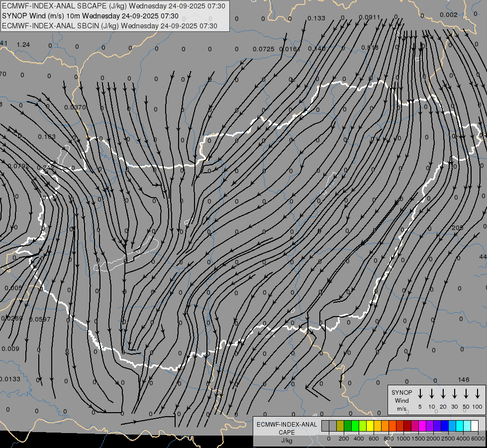Pick the orange swatch before 800
The height and width of the screenshot is (448, 487).
tap(385, 426)
